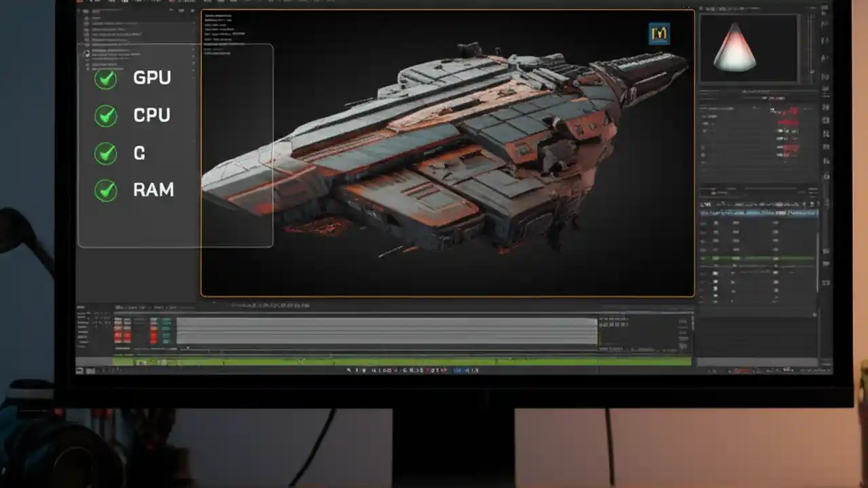This screenshot has height=488, width=868.
Task: Toggle the CPU check indicator
Action: [x=106, y=116]
